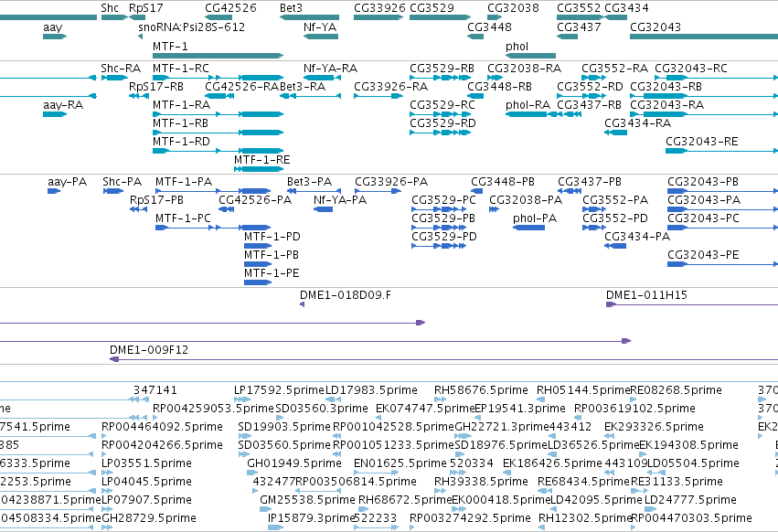778x532 pixels.
Task: Select the phol-RA transcript label
Action: click(x=528, y=105)
